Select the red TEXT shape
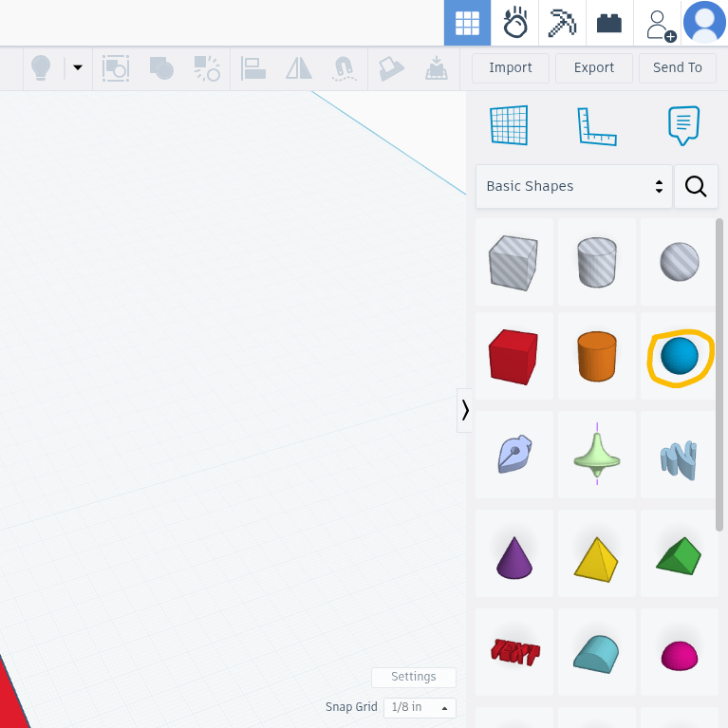 513,652
